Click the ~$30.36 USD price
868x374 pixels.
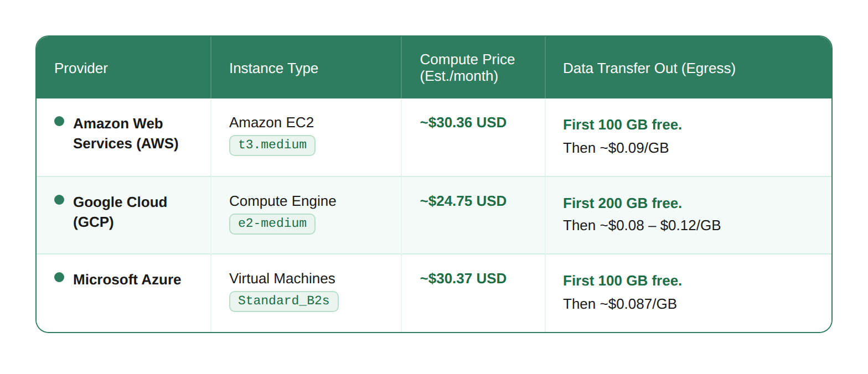463,122
